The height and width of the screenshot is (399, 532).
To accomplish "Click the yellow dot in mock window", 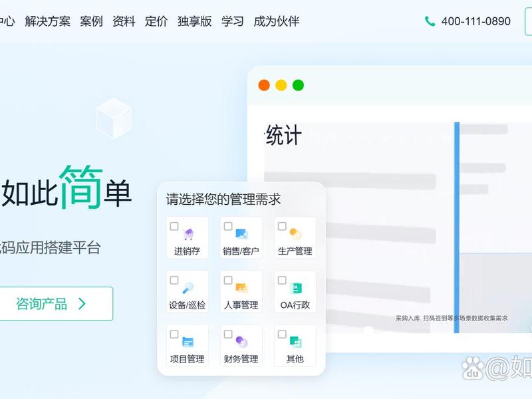I will point(281,85).
